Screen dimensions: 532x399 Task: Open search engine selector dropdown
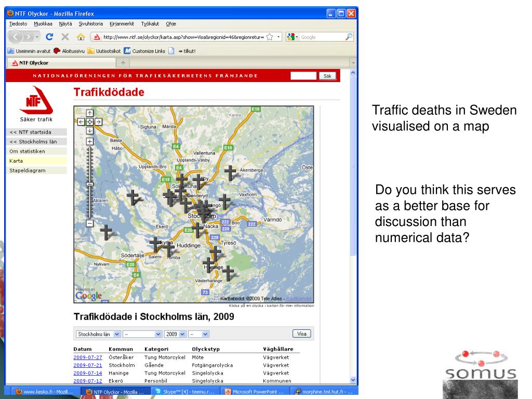292,37
